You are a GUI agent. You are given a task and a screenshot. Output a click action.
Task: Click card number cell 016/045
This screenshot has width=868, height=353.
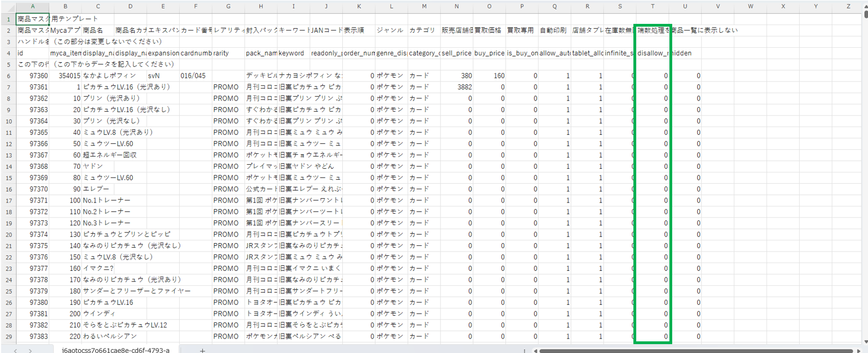click(196, 75)
